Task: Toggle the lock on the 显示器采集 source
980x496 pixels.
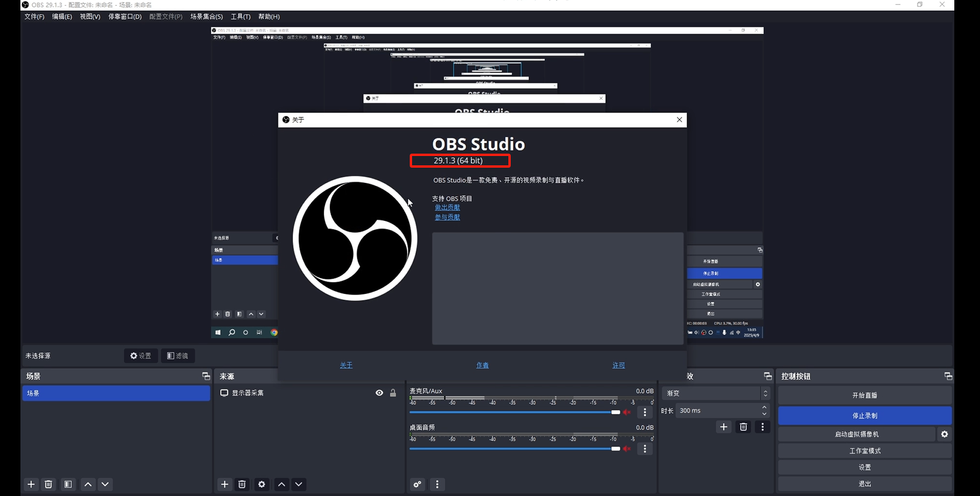Action: (x=393, y=393)
